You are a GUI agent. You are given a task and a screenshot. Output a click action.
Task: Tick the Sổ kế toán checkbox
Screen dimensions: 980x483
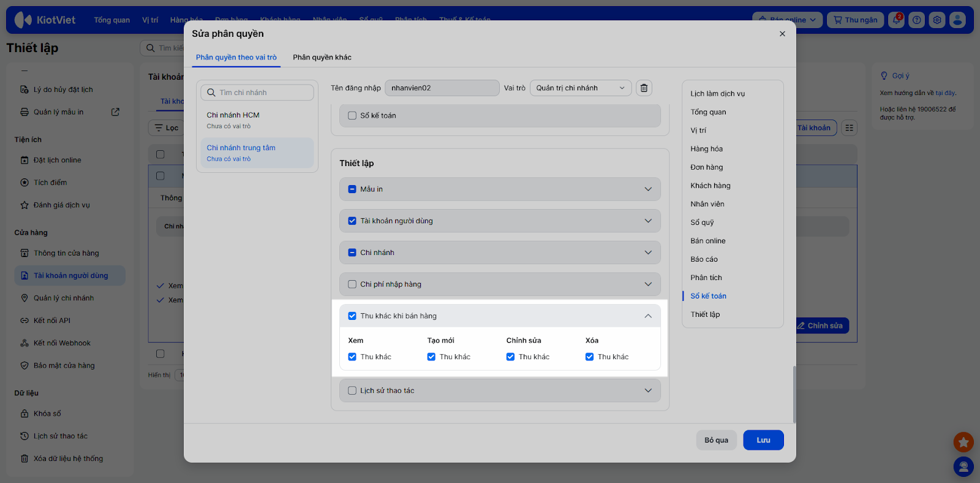(x=352, y=116)
